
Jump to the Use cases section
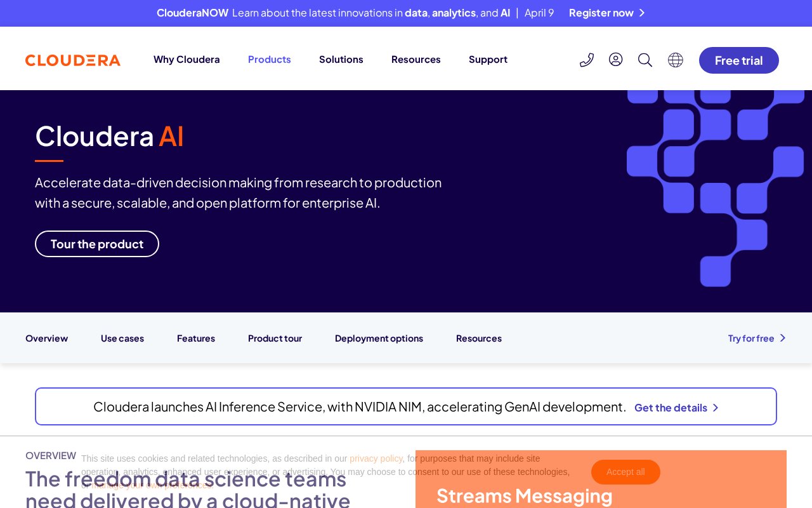tap(122, 338)
